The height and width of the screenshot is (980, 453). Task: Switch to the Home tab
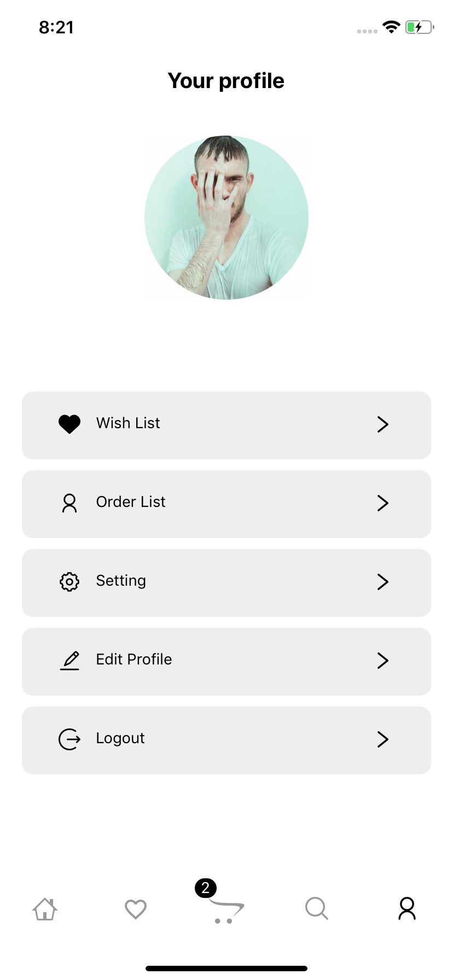point(45,909)
